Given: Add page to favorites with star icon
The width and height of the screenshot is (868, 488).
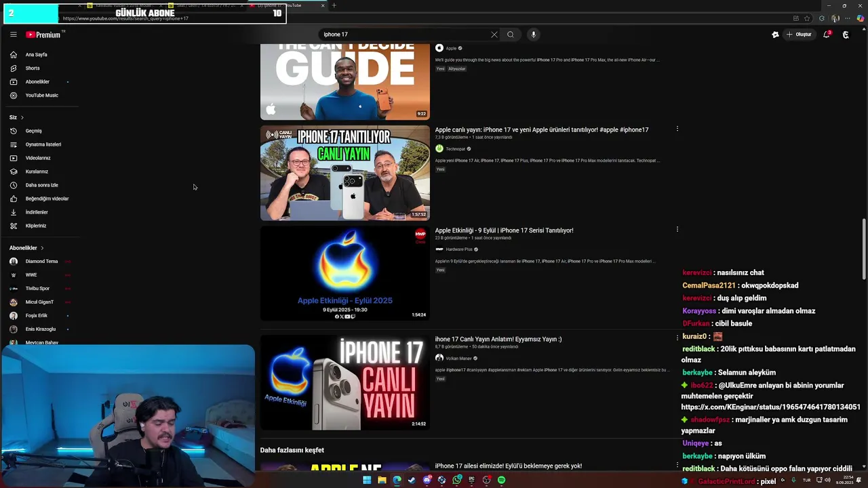Looking at the screenshot, I should click(x=808, y=18).
